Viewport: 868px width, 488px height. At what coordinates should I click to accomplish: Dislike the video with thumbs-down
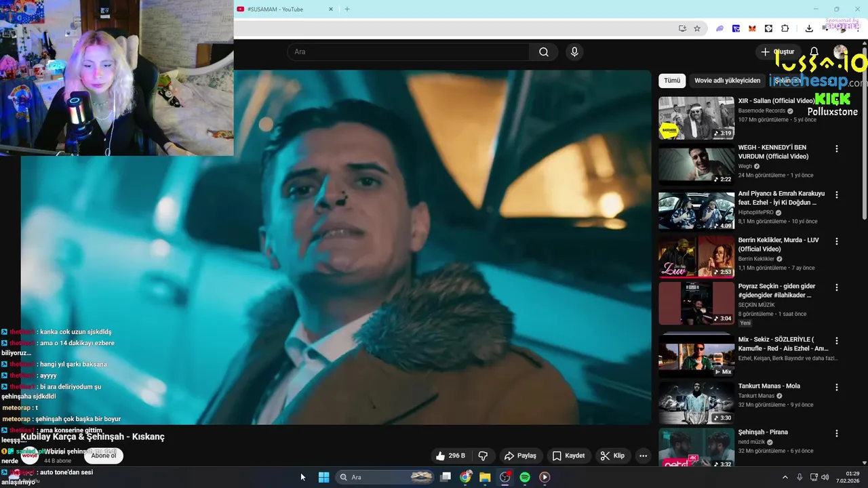(x=484, y=455)
